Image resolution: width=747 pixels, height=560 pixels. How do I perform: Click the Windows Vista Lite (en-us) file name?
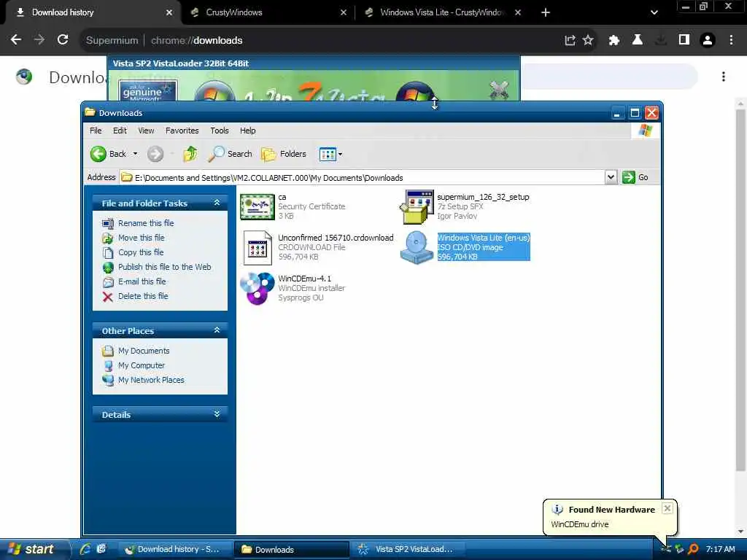coord(484,238)
